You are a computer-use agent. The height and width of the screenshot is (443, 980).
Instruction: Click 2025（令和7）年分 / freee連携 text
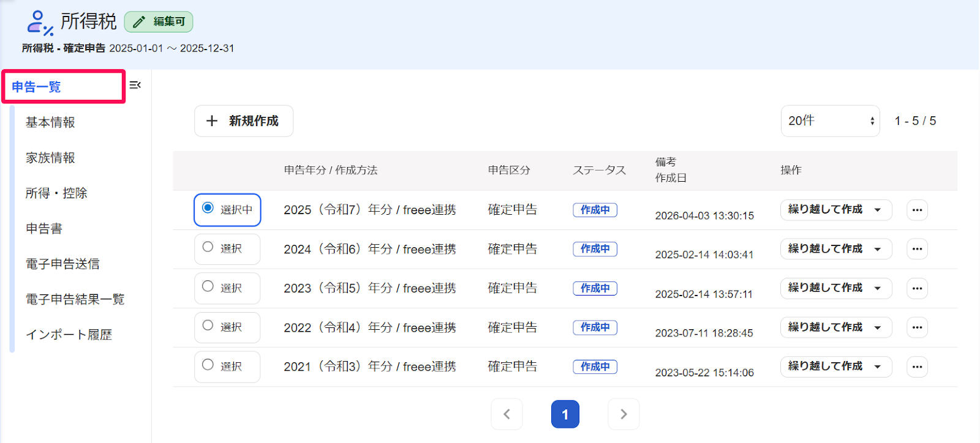[x=370, y=210]
